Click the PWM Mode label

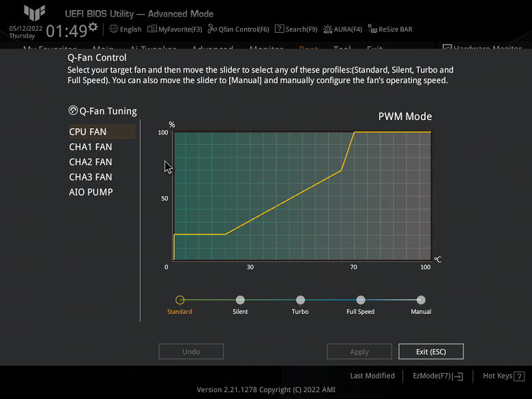tap(405, 117)
